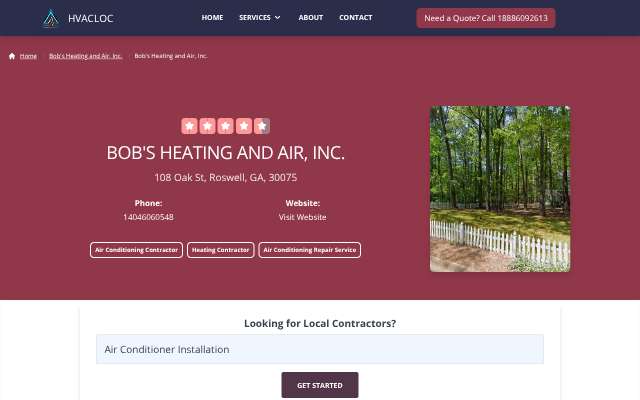This screenshot has height=400, width=640.
Task: Open the Air Conditioner Installation service dropdown
Action: pos(320,349)
